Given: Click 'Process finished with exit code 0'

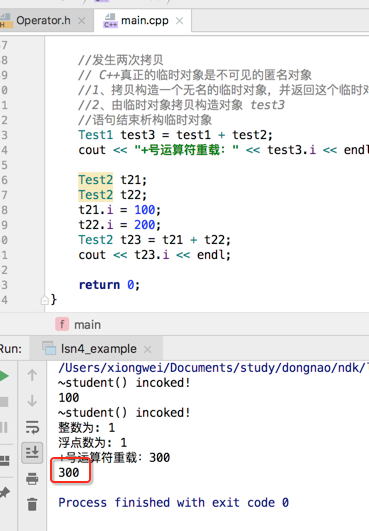Looking at the screenshot, I should (173, 503).
